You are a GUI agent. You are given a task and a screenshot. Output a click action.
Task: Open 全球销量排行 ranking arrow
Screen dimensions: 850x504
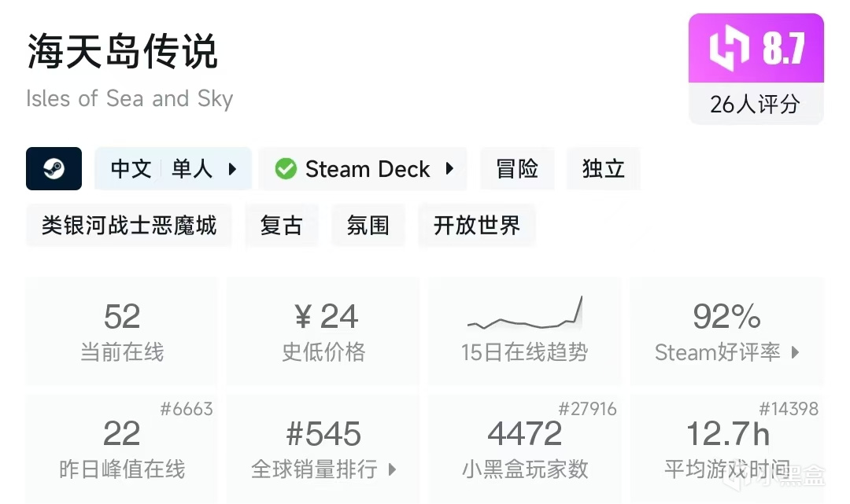point(393,470)
